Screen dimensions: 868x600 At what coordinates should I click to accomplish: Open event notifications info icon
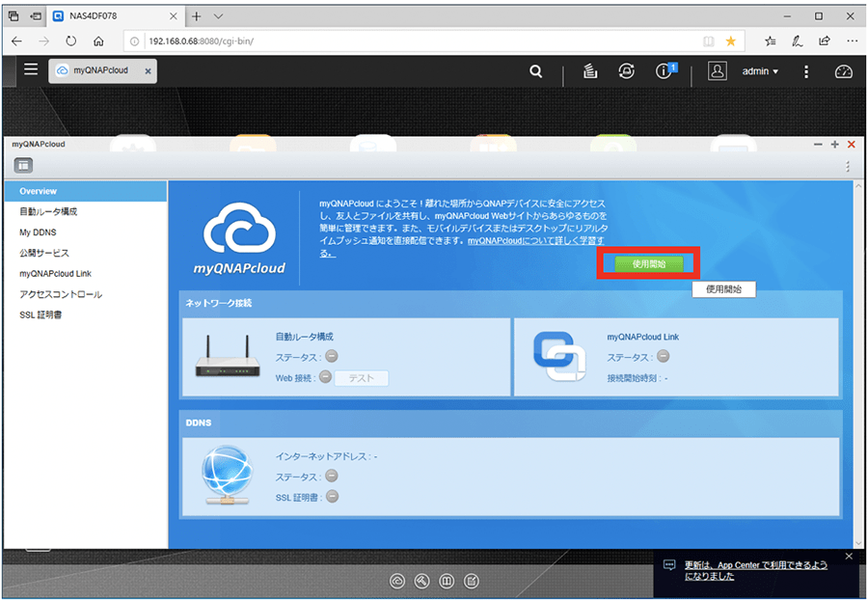tap(665, 70)
